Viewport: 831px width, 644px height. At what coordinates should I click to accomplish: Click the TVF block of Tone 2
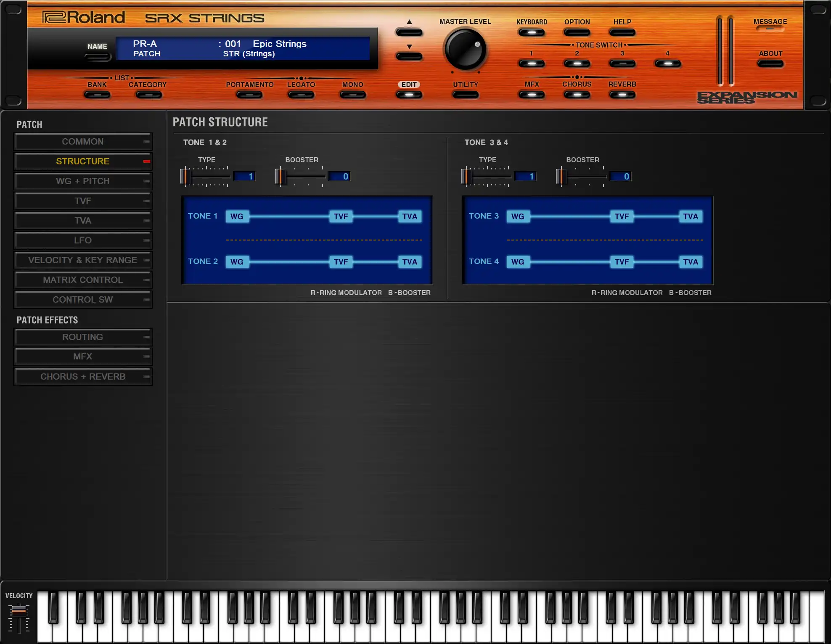pos(341,262)
